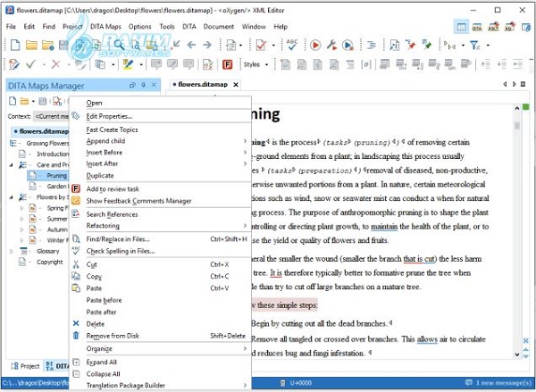This screenshot has height=392, width=536.
Task: Choose Expand All in context menu
Action: (x=160, y=362)
